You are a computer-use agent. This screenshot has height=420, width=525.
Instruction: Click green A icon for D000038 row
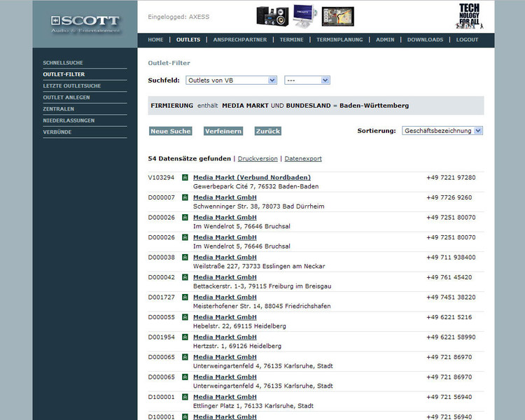pos(185,257)
